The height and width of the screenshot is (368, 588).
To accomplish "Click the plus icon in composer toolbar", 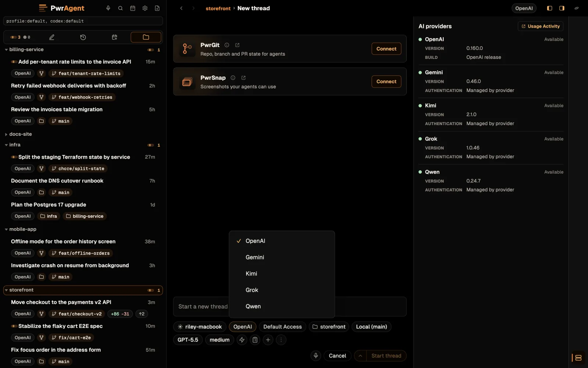I will [268, 340].
